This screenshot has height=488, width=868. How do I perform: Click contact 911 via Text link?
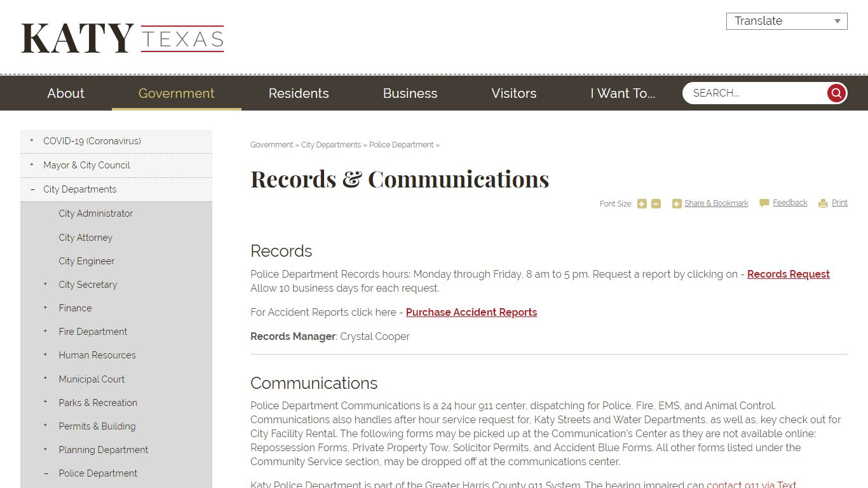coord(751,484)
